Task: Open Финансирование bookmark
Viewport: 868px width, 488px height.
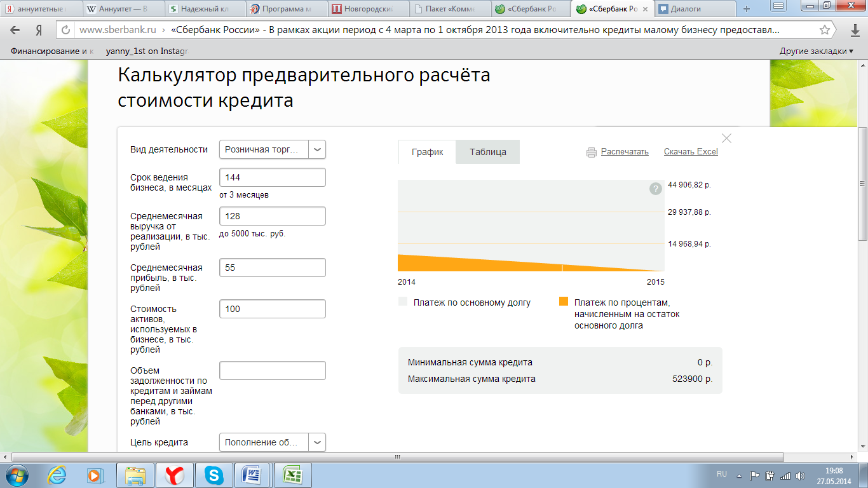Action: [x=52, y=51]
